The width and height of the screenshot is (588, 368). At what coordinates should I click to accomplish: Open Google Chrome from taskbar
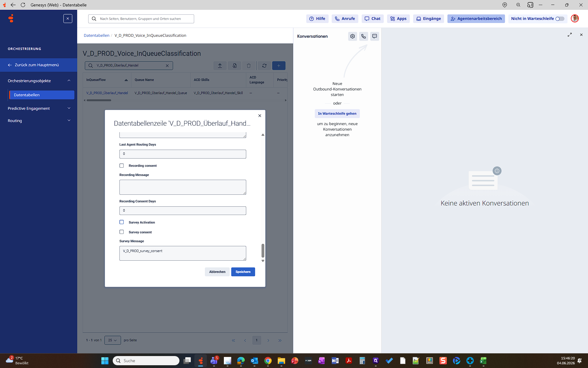[268, 361]
